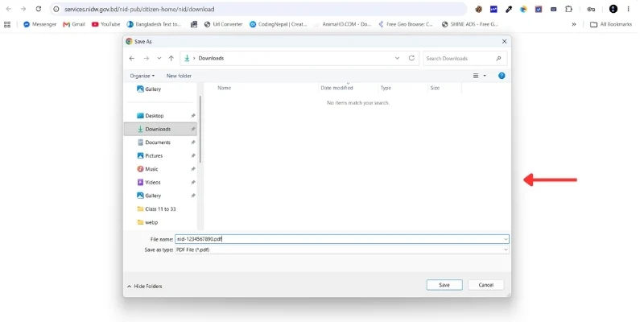Open the Chrome profile avatar
Image resolution: width=644 pixels, height=322 pixels.
pyautogui.click(x=613, y=9)
